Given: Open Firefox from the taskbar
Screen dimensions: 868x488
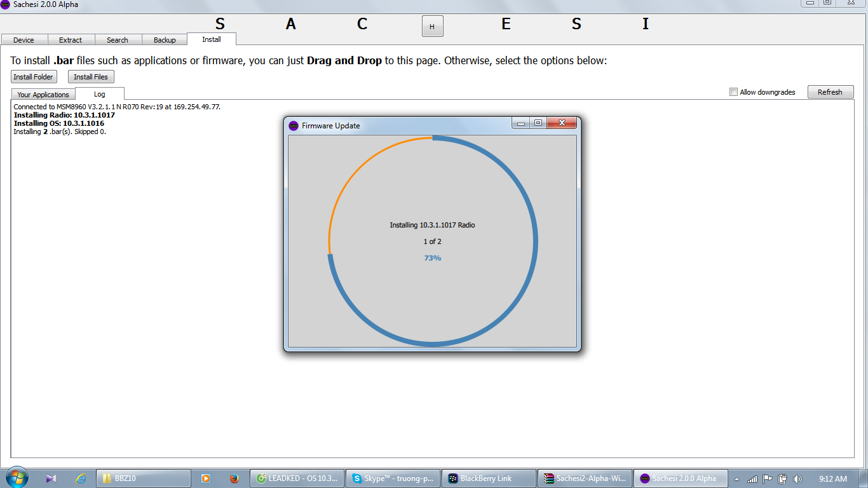Looking at the screenshot, I should [234, 478].
